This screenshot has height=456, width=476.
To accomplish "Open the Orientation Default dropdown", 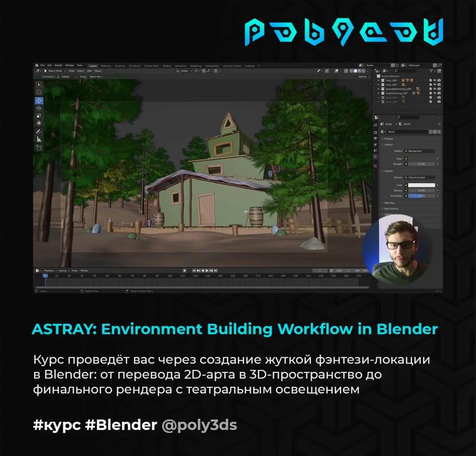I will [x=67, y=77].
